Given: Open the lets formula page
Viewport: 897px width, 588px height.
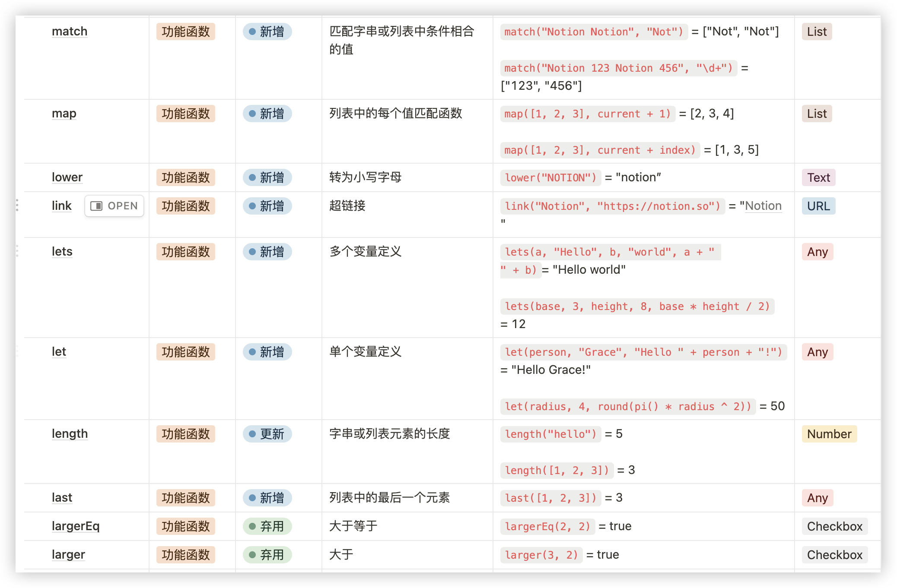Looking at the screenshot, I should tap(62, 252).
